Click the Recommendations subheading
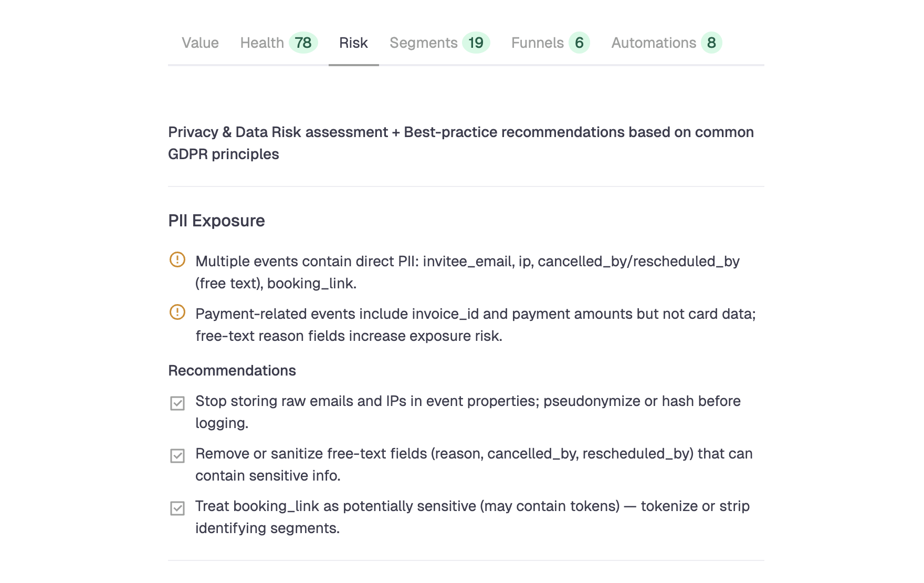The width and height of the screenshot is (924, 583). point(232,370)
